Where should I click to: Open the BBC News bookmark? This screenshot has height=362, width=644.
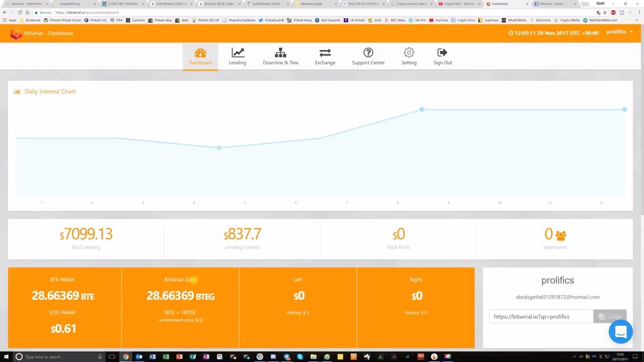click(394, 20)
